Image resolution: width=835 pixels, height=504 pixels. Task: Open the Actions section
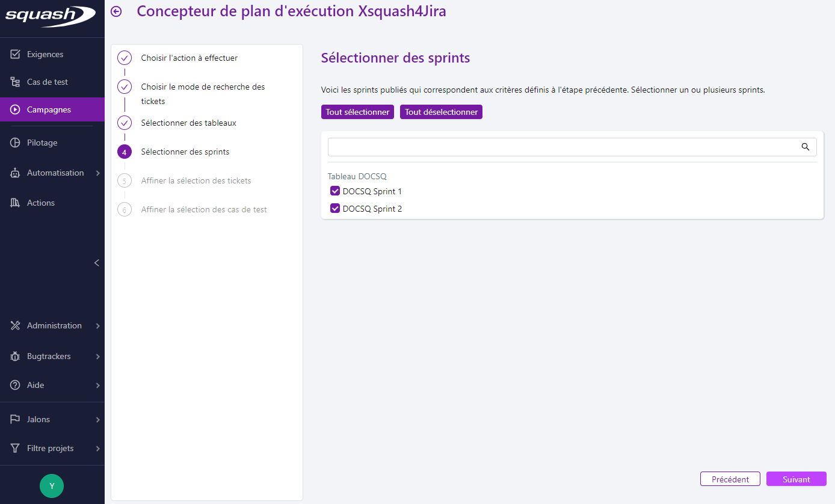coord(41,203)
